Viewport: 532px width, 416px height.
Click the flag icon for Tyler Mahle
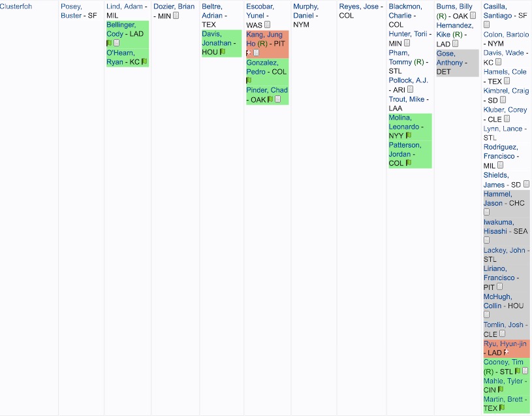point(501,389)
